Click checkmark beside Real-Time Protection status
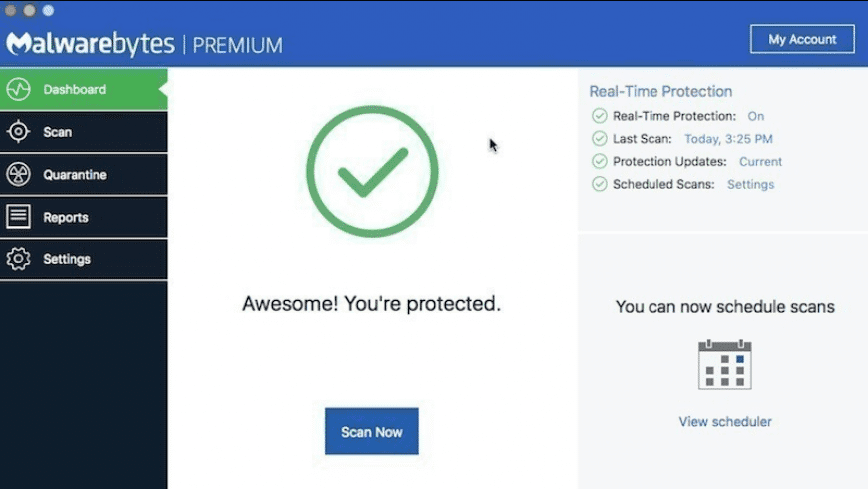This screenshot has height=489, width=868. [x=599, y=116]
